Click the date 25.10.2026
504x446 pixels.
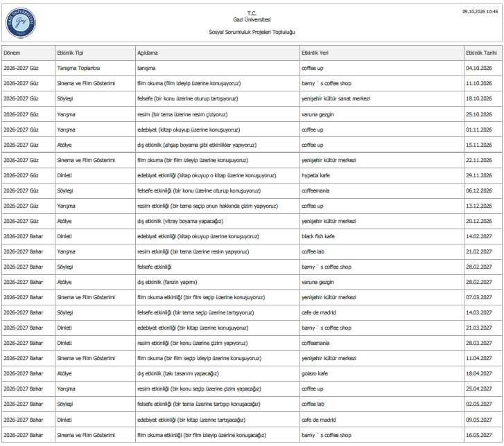click(478, 114)
